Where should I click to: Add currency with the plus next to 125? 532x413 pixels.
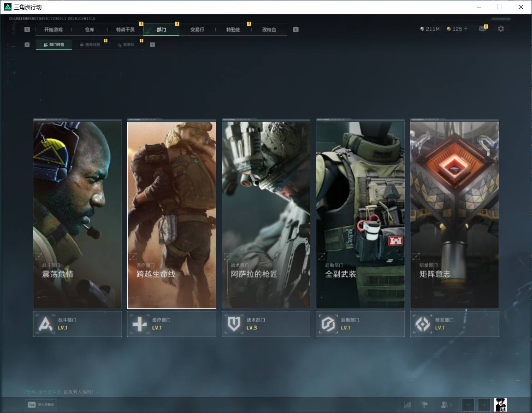point(466,29)
